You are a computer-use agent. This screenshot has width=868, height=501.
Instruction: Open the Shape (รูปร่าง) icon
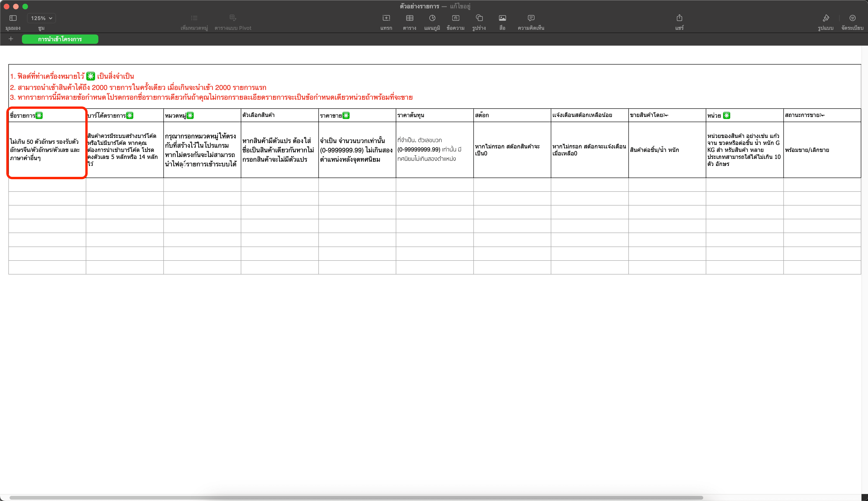pyautogui.click(x=479, y=18)
